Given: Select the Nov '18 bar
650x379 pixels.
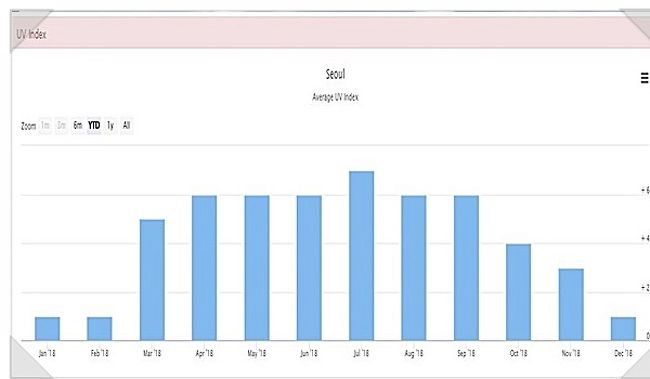Looking at the screenshot, I should 571,305.
